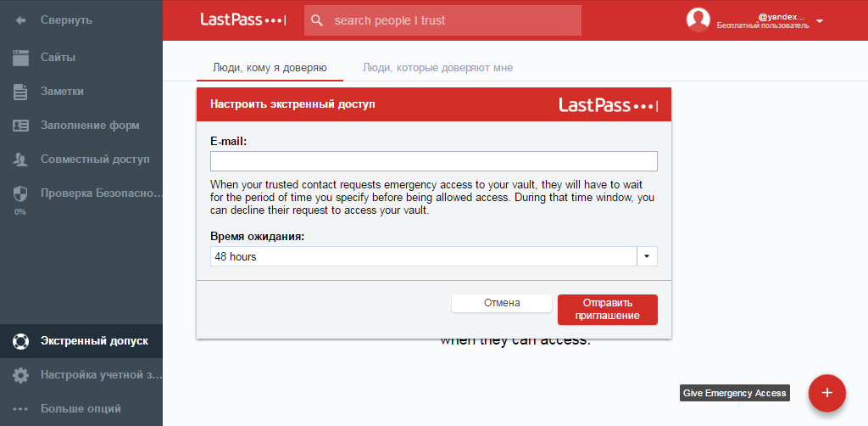
Task: Open Заметки in the sidebar
Action: (81, 92)
